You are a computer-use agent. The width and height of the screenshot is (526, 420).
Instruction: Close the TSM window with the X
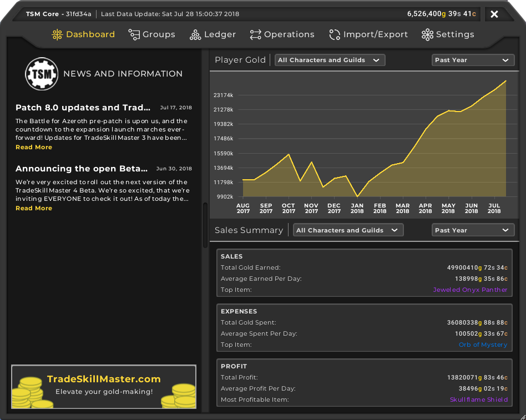coord(494,14)
